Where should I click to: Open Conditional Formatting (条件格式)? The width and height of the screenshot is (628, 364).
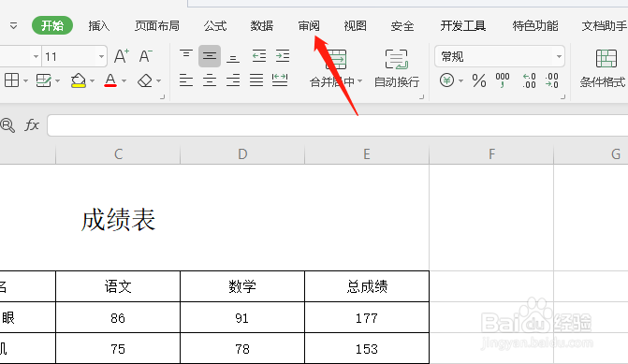coord(603,68)
